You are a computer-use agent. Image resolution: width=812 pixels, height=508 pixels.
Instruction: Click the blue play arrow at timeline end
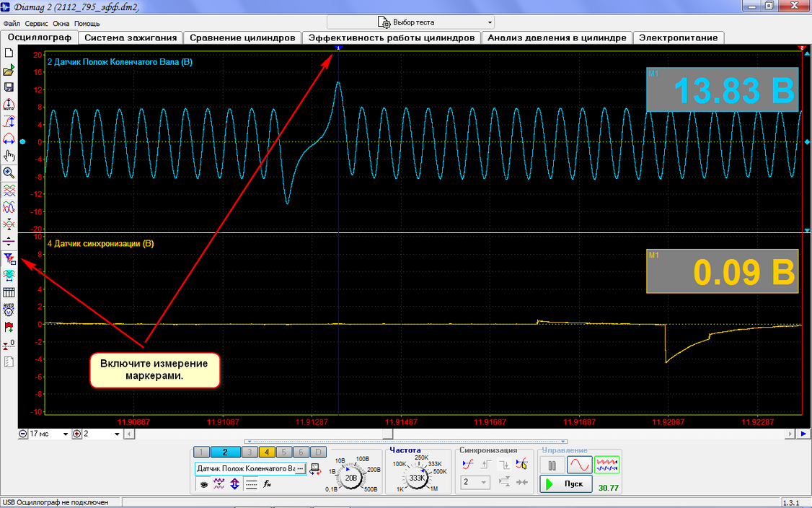(x=803, y=434)
